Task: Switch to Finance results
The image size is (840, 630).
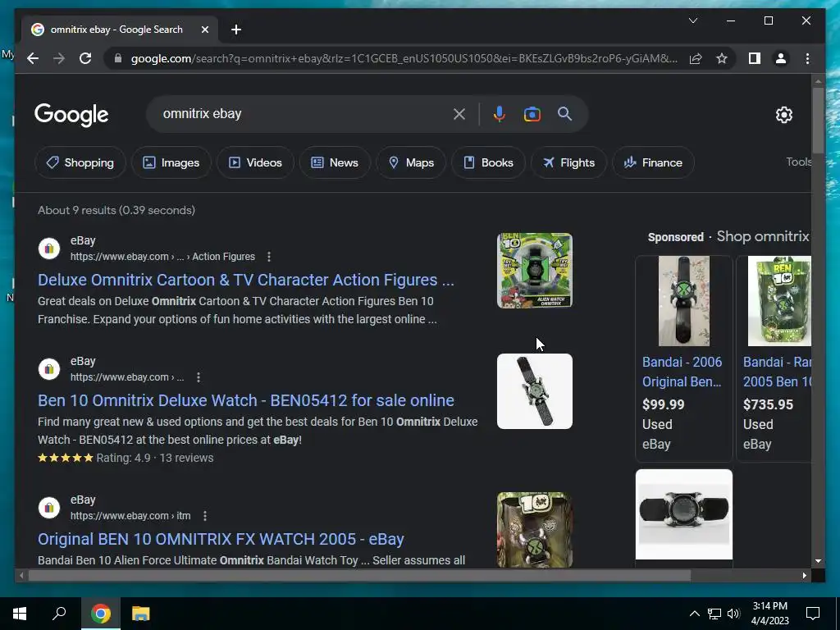Action: [653, 162]
